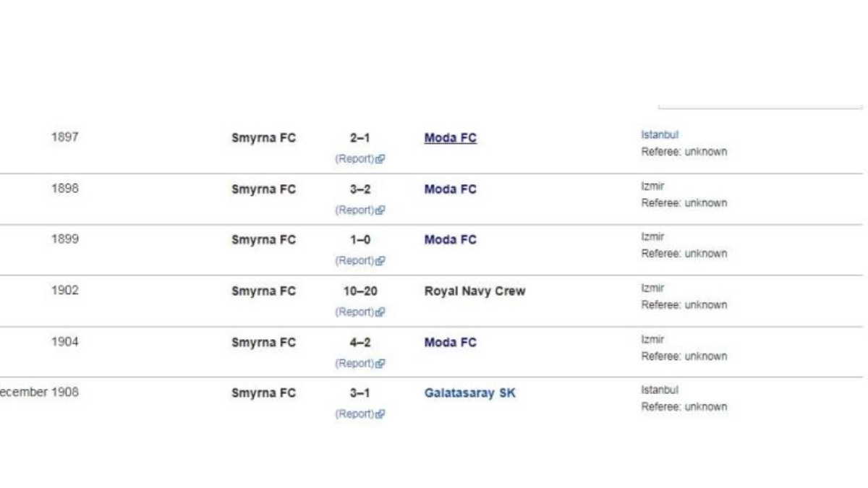The width and height of the screenshot is (868, 488).
Task: Click external-link icon beside 3–1 Report
Action: [380, 414]
